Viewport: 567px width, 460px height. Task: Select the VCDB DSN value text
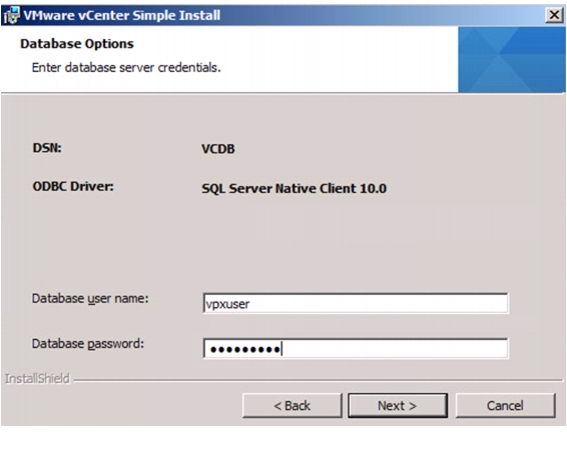coord(218,149)
